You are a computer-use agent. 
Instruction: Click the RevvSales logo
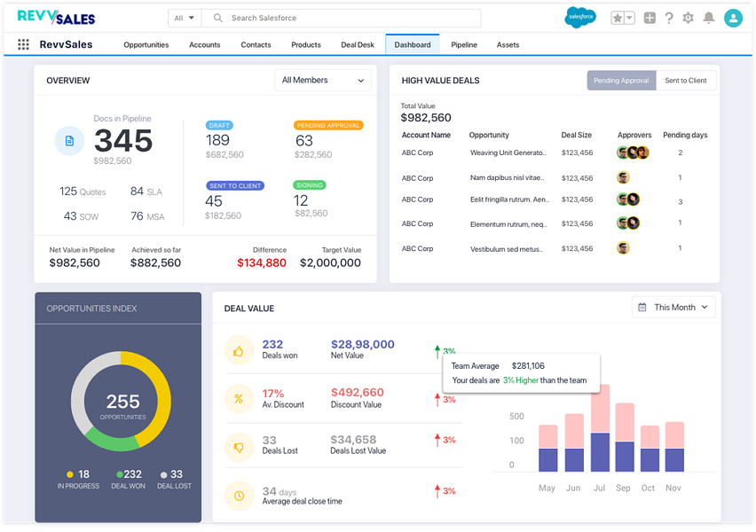pyautogui.click(x=57, y=18)
